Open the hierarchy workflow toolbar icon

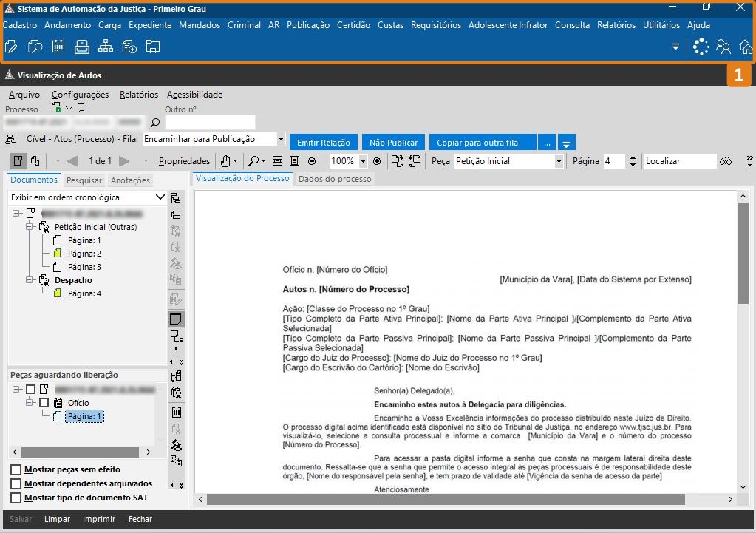106,47
